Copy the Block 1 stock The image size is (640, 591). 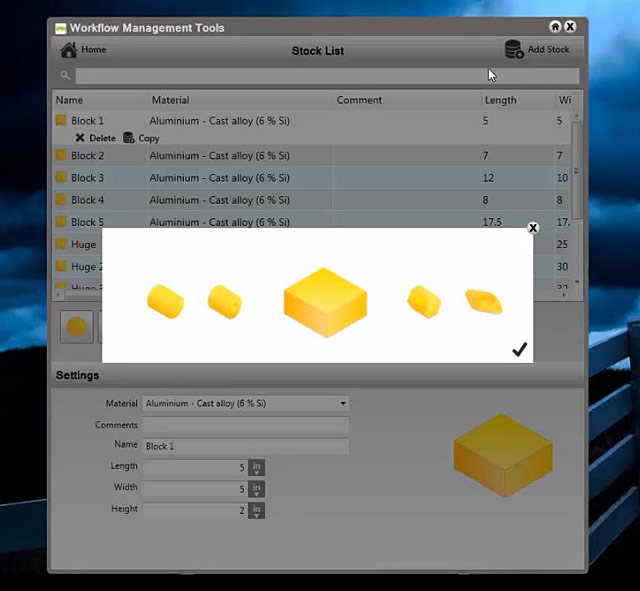coord(141,138)
